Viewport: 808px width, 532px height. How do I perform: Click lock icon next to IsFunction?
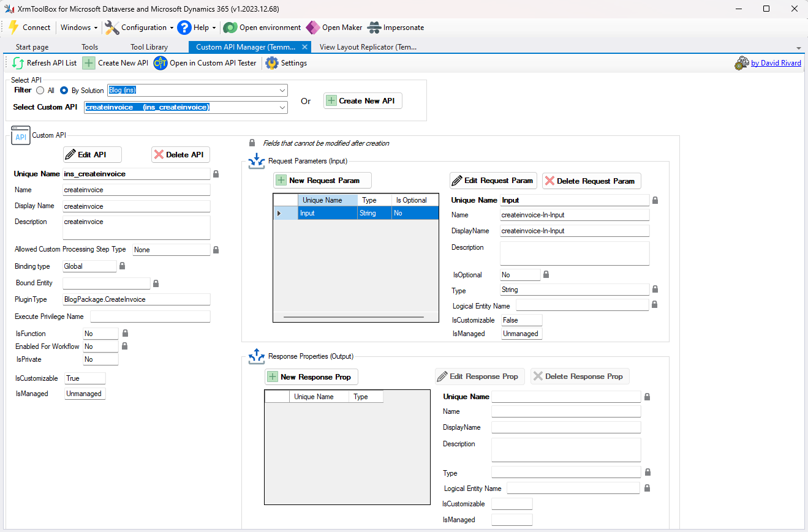coord(125,333)
